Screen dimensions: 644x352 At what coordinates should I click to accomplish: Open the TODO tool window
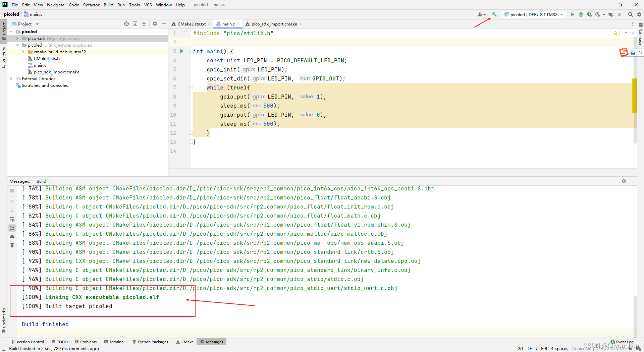click(60, 342)
